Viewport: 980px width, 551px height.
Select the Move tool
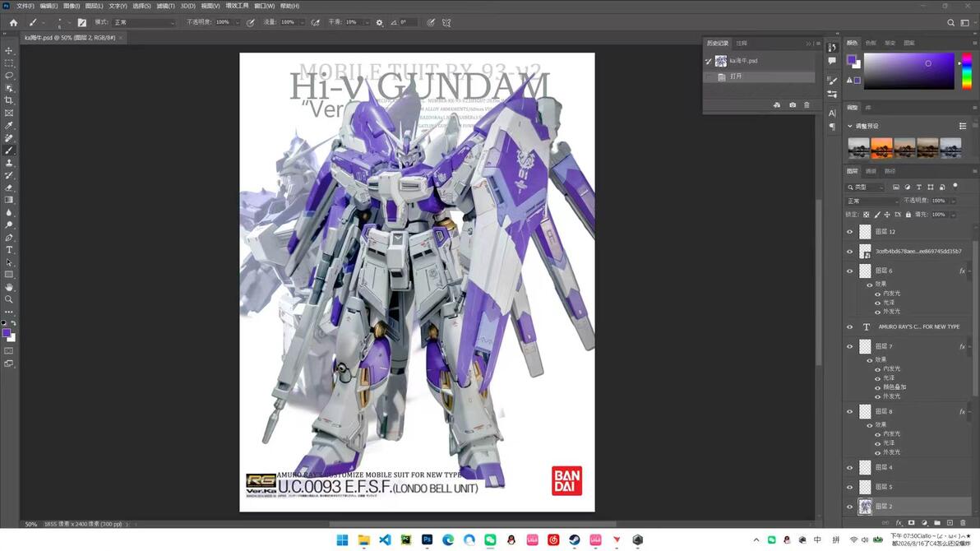9,51
